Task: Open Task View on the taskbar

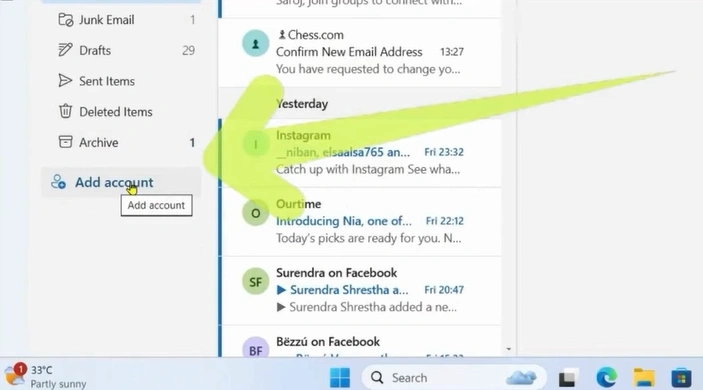Action: tap(568, 378)
